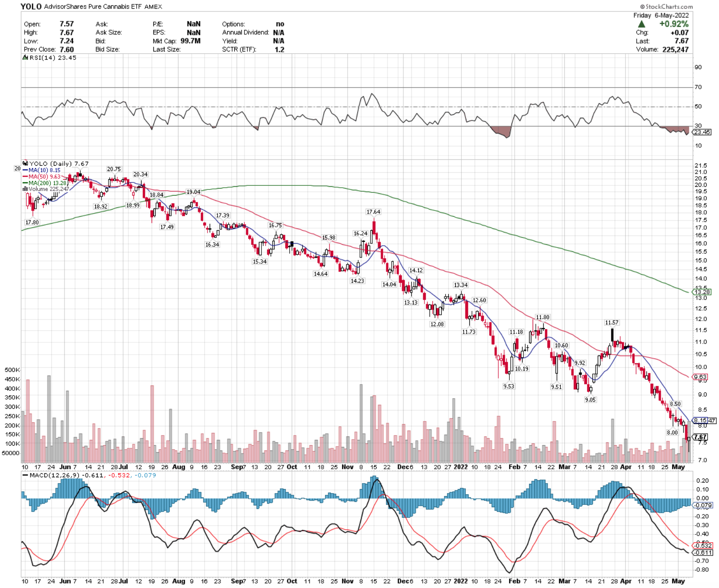This screenshot has width=719, height=588.
Task: Click the red MA(50) legend line
Action: [25, 177]
